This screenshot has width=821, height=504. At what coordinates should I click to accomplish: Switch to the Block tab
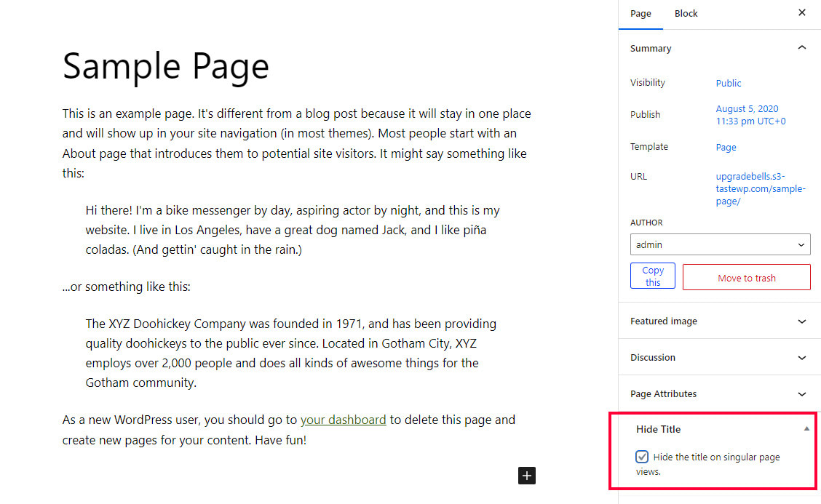[686, 14]
